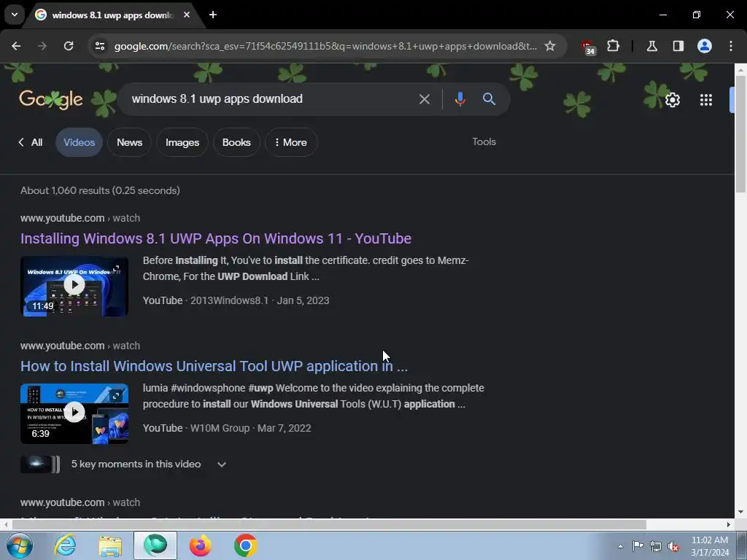Screen dimensions: 747x560
Task: Open the green globe browser taskbar icon
Action: click(x=155, y=545)
